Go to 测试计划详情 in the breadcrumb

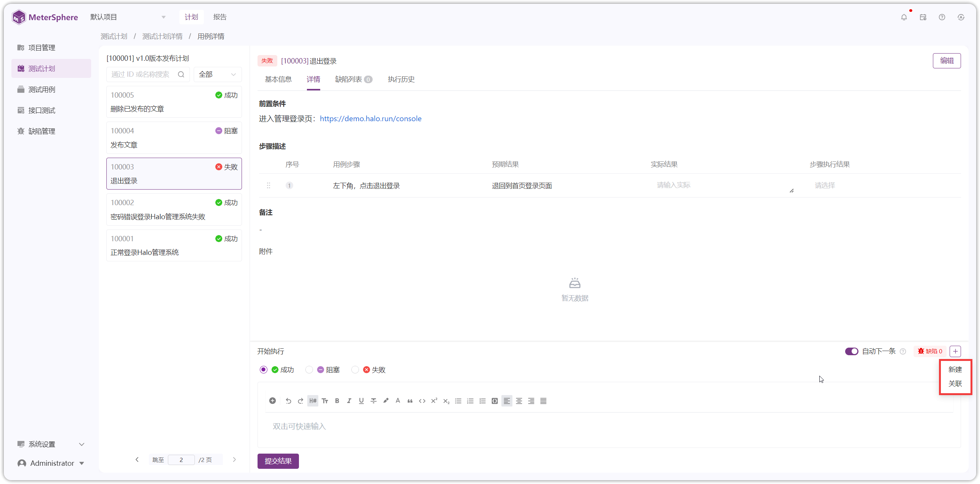[x=162, y=36]
